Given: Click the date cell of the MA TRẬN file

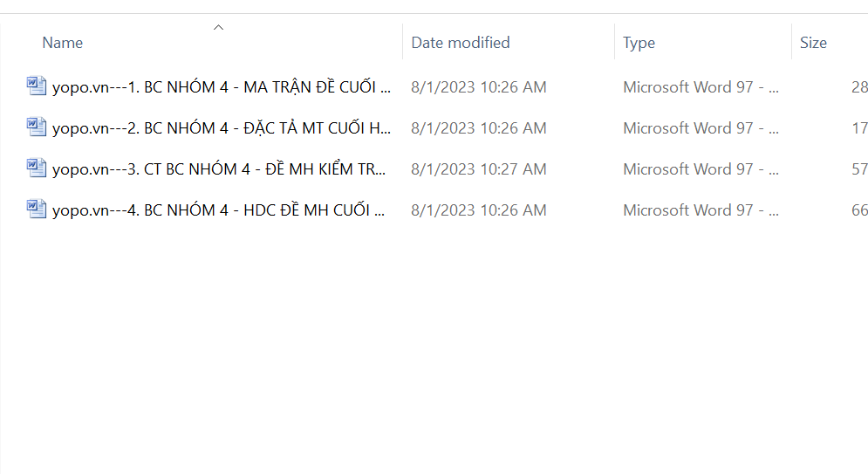Looking at the screenshot, I should [x=479, y=87].
